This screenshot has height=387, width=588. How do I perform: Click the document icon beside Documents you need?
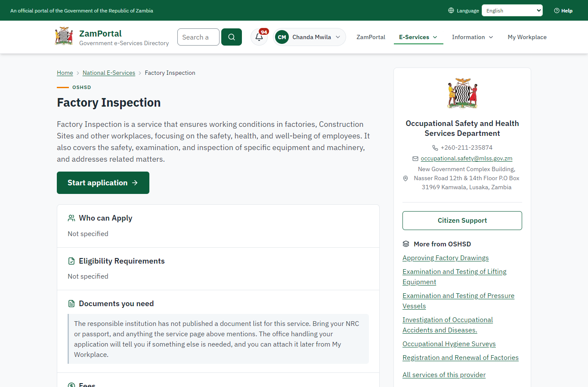point(71,304)
